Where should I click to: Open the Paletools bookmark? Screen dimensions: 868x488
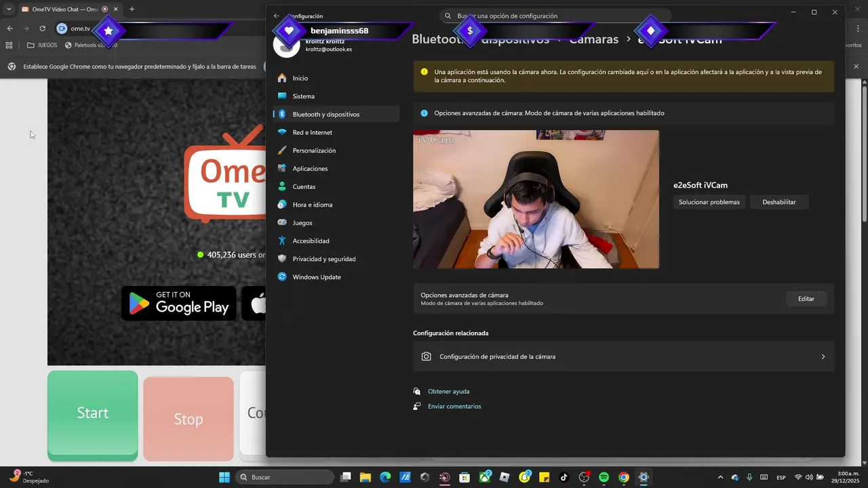click(x=91, y=45)
